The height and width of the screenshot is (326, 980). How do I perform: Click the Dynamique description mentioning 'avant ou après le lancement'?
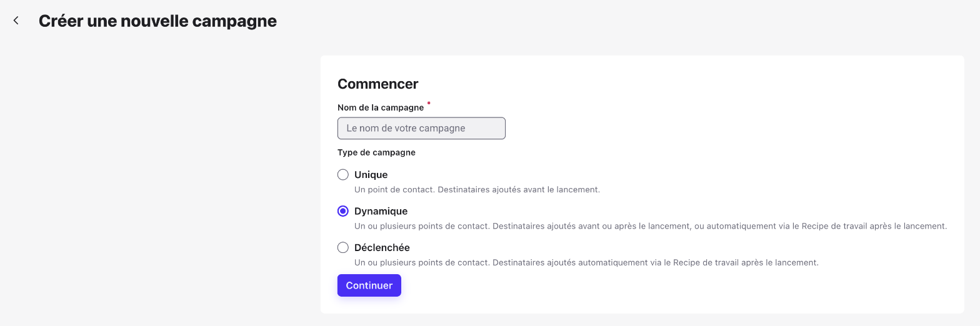coord(651,226)
